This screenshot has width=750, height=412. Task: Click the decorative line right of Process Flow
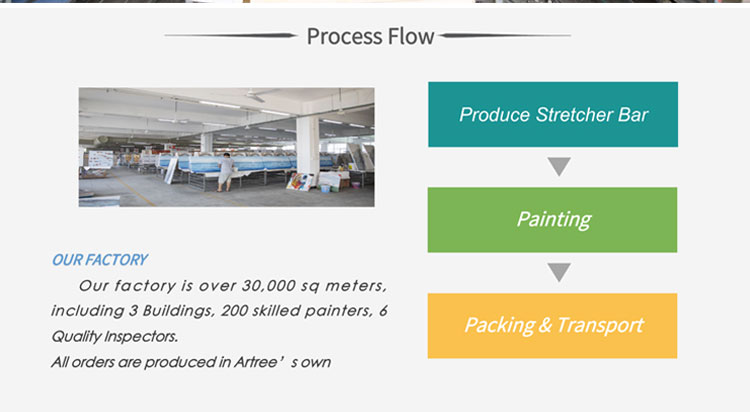pos(505,35)
